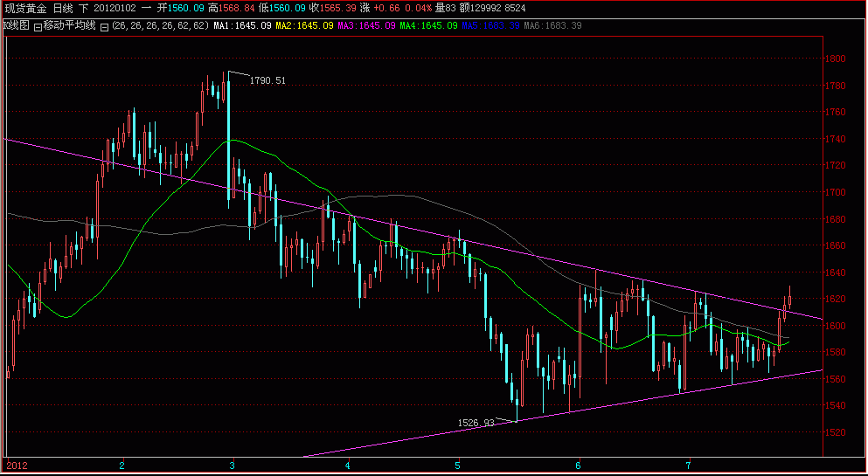
Task: Click the 移动平均线 indicator name
Action: tap(70, 25)
